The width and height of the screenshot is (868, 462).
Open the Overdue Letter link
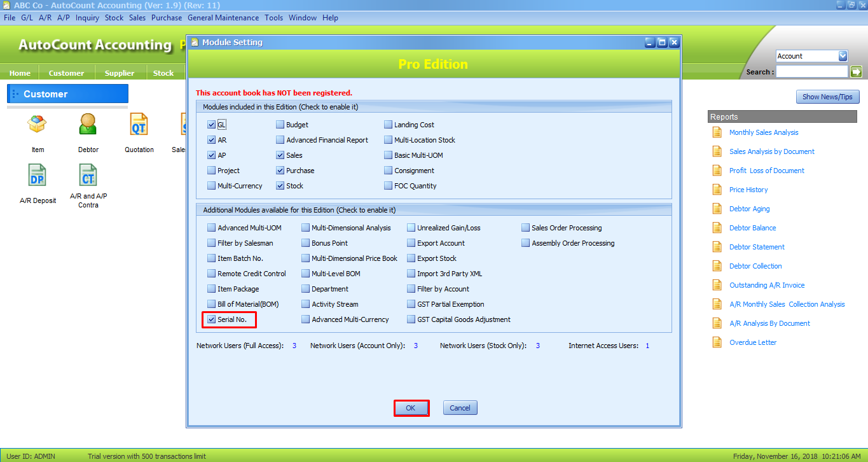(x=753, y=342)
